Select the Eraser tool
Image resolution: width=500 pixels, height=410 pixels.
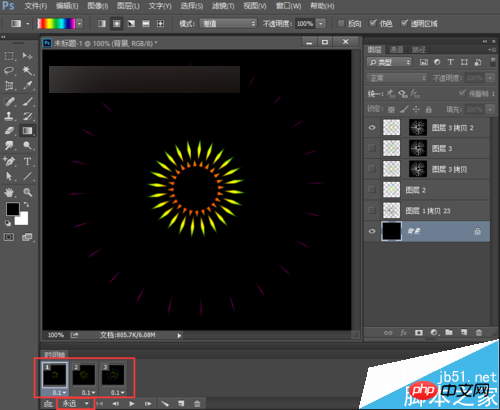tap(9, 131)
